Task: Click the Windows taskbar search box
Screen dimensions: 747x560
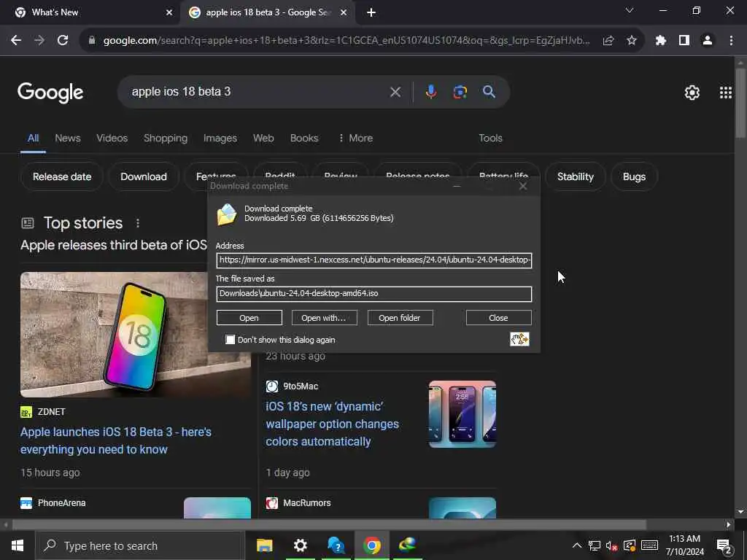Action: [x=141, y=545]
